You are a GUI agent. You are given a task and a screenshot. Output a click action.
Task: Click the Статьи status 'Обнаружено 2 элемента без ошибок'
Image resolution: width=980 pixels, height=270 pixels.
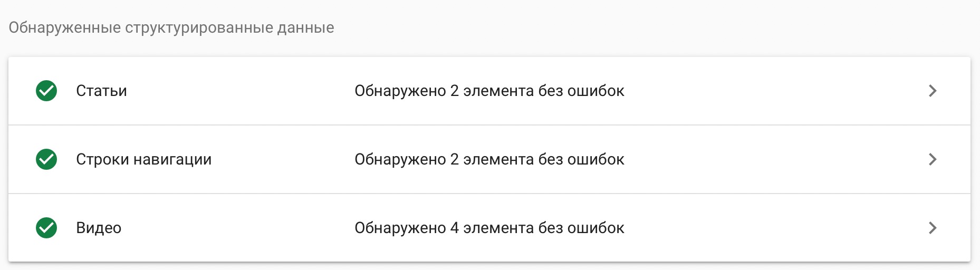pos(489,91)
